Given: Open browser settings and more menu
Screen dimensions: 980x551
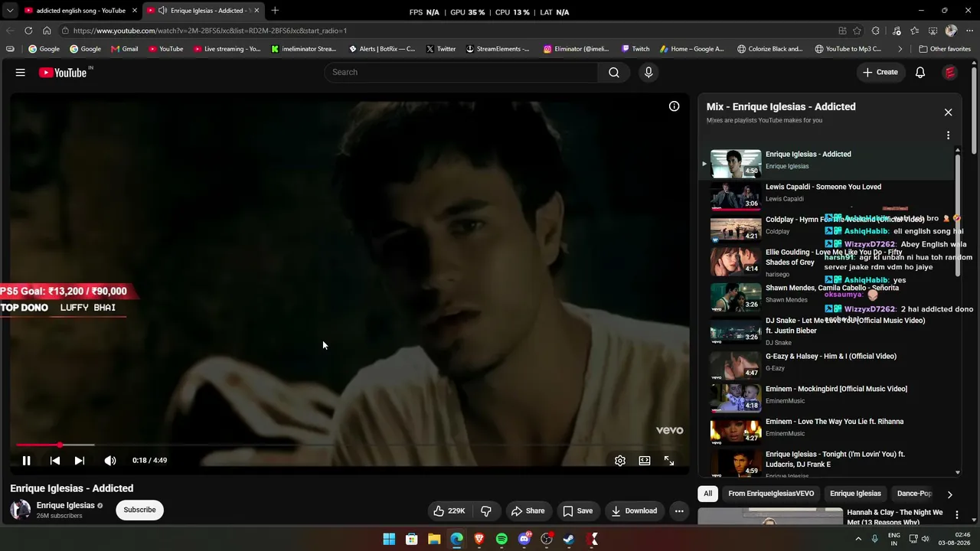Looking at the screenshot, I should tap(969, 31).
